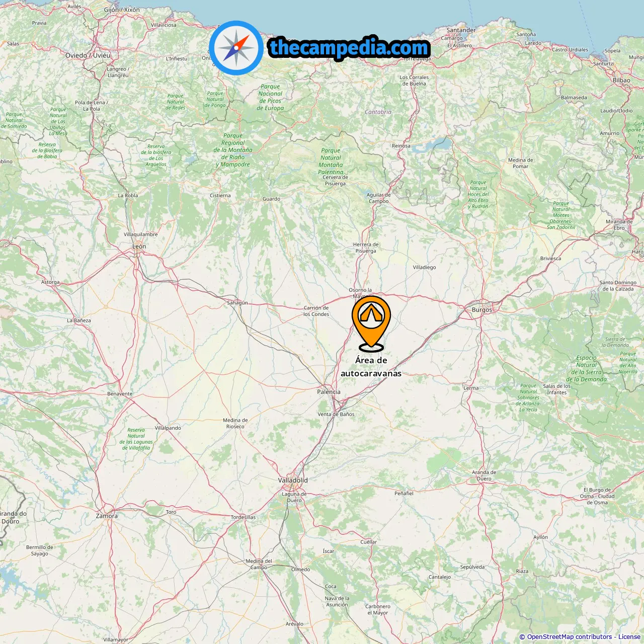This screenshot has width=644, height=644.
Task: Select the Benavente town label
Action: click(120, 394)
